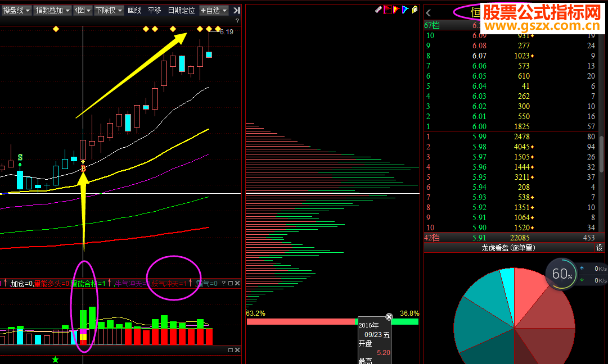The height and width of the screenshot is (364, 608).
Task: Close the date info tooltip
Action: 389,317
